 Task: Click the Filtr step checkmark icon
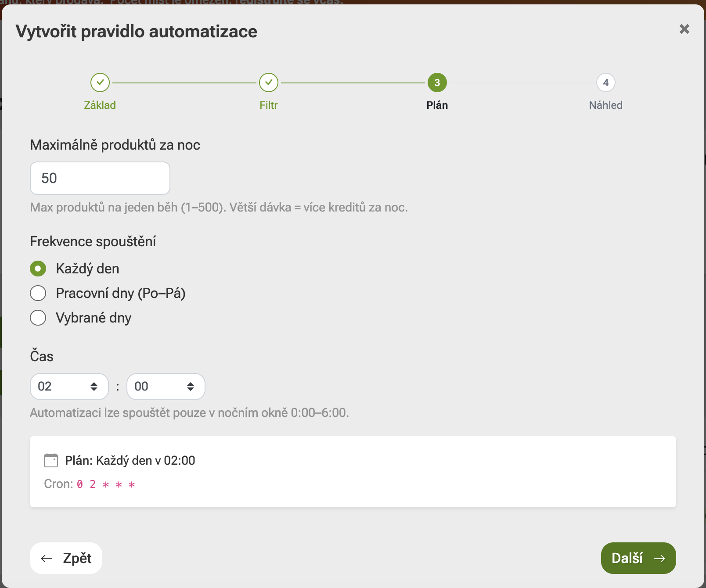click(x=269, y=82)
